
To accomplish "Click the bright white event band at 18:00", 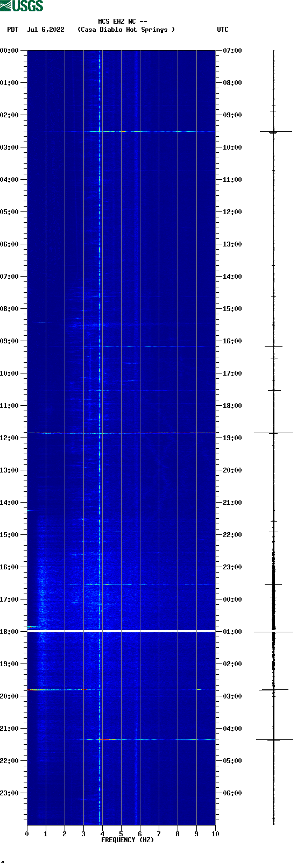I will 121,631.
